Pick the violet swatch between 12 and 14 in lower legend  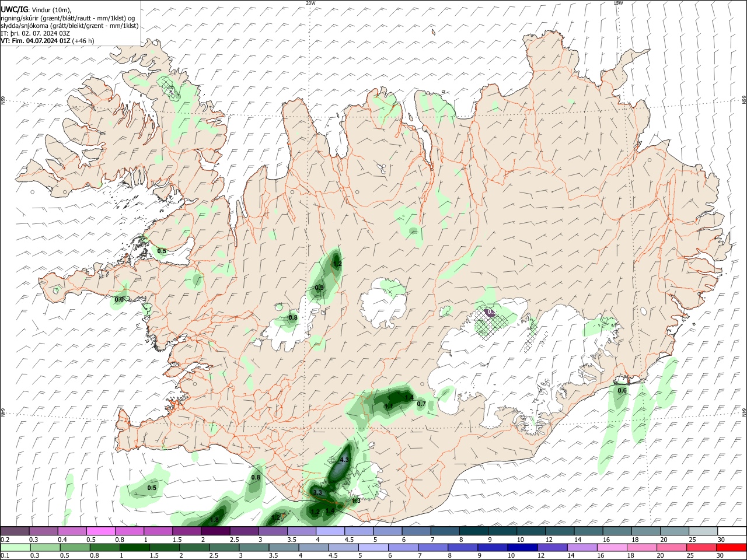tap(552, 548)
